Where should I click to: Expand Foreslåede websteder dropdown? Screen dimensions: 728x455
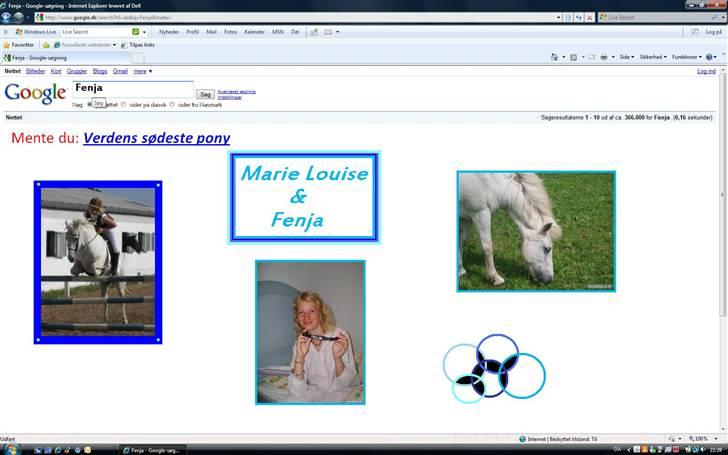click(x=114, y=45)
